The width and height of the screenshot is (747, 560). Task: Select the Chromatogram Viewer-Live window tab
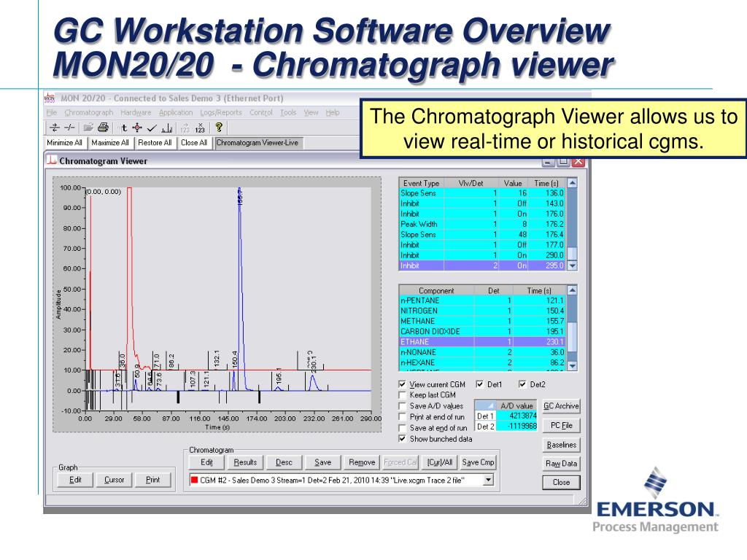tap(259, 143)
